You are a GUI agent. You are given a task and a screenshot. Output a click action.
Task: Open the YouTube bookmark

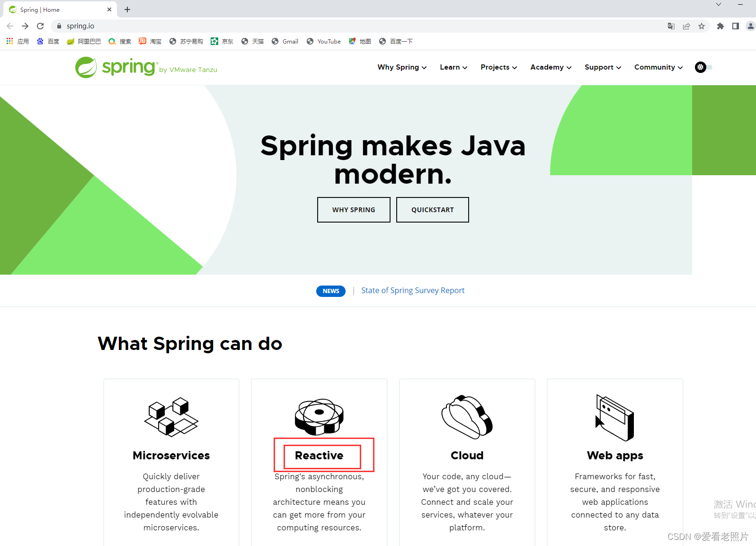pos(324,41)
